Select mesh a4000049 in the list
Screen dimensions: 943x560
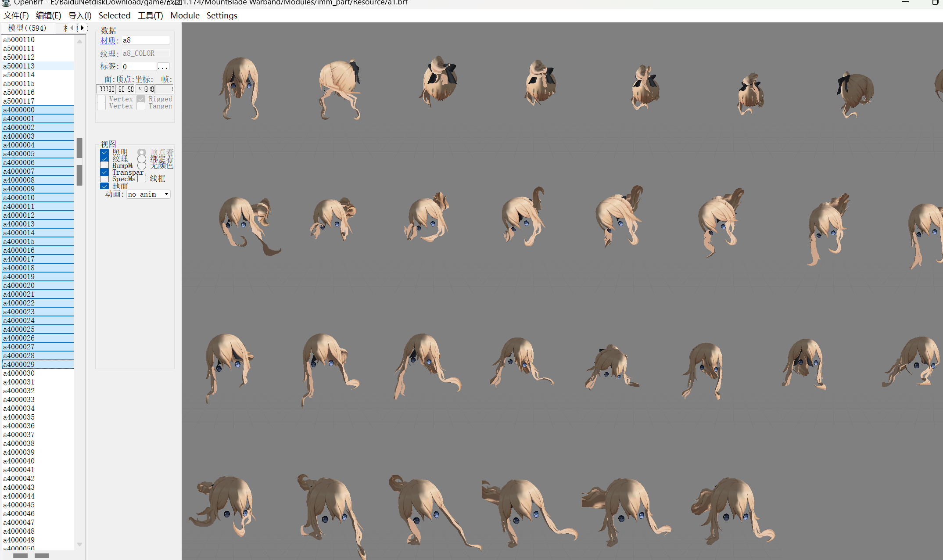pyautogui.click(x=38, y=540)
